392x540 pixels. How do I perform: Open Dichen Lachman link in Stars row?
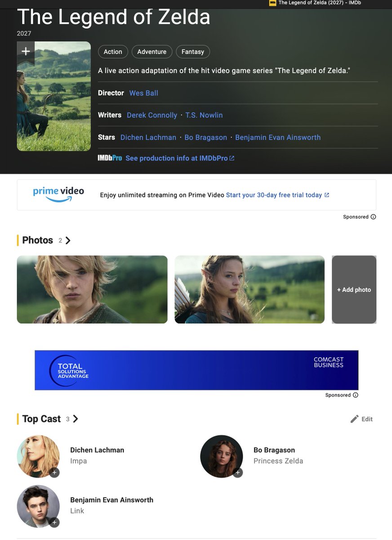(x=148, y=138)
